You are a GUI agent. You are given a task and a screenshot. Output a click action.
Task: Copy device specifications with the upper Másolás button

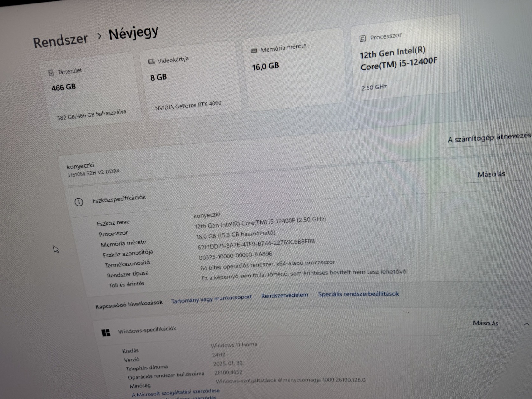click(491, 174)
